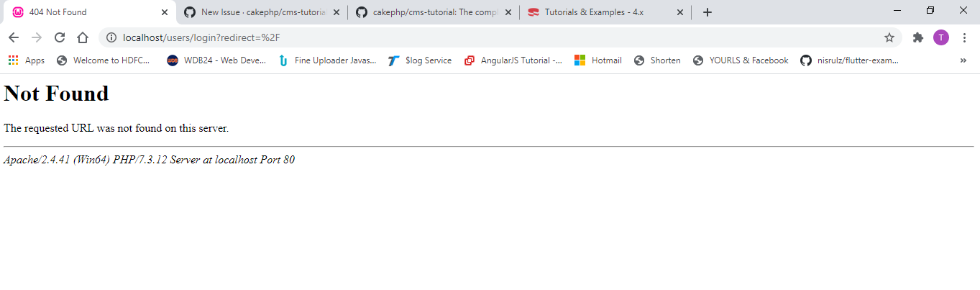This screenshot has width=980, height=290.
Task: Open the Shorten bookmark
Action: coord(657,60)
